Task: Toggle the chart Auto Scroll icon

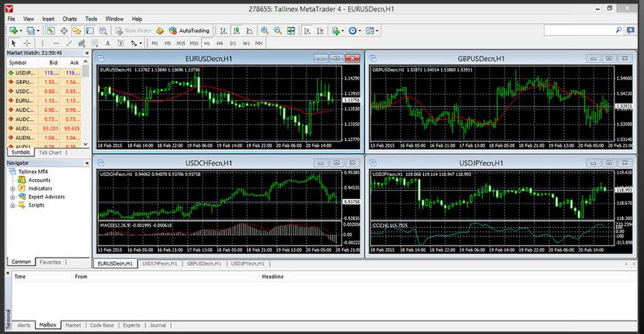Action: pyautogui.click(x=307, y=31)
